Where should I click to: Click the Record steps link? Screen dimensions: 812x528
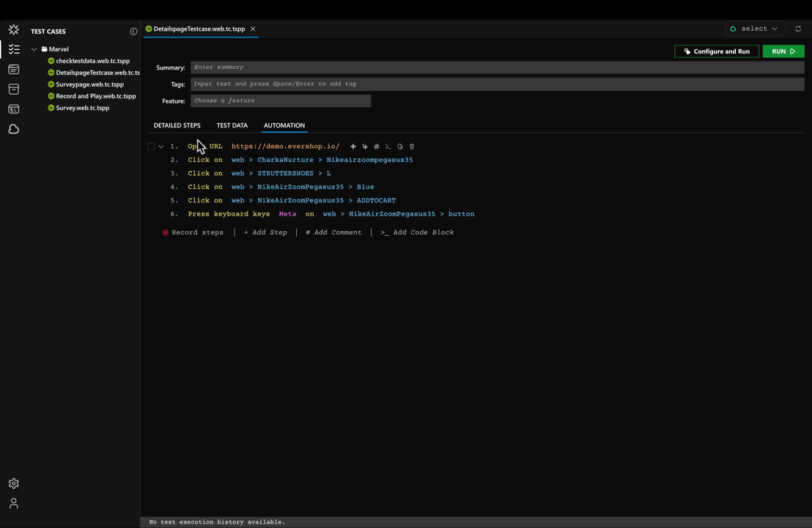click(197, 232)
